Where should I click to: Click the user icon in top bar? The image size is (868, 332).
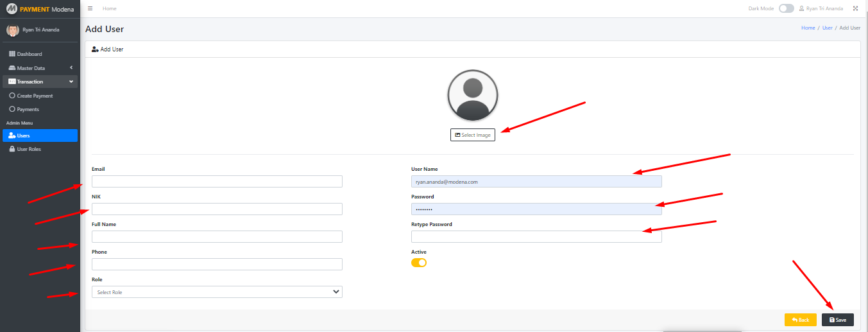coord(801,8)
